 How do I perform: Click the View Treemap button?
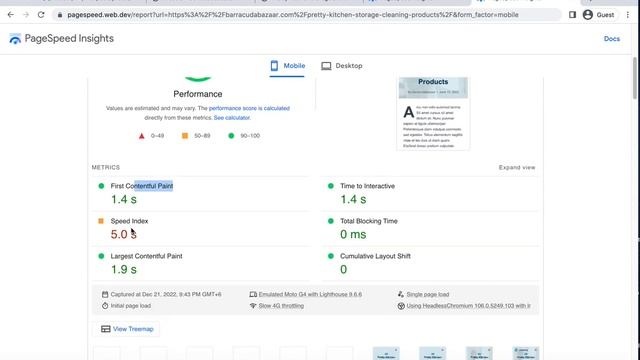[127, 329]
